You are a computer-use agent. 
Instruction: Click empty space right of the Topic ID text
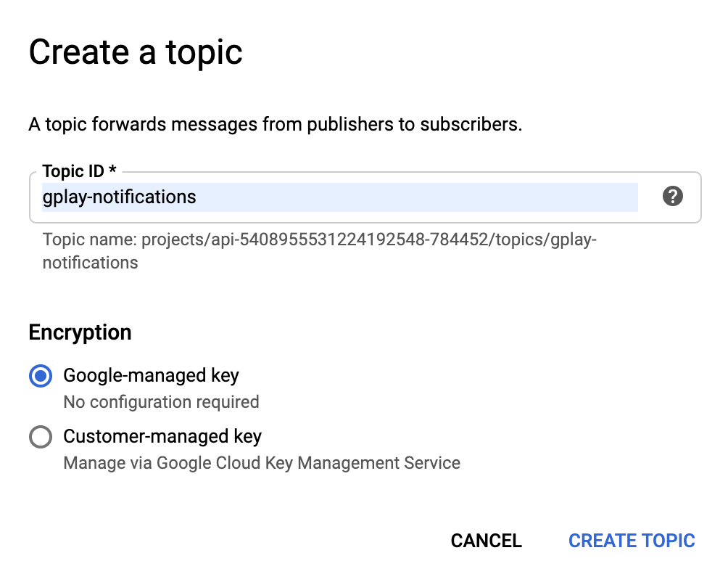pos(435,197)
